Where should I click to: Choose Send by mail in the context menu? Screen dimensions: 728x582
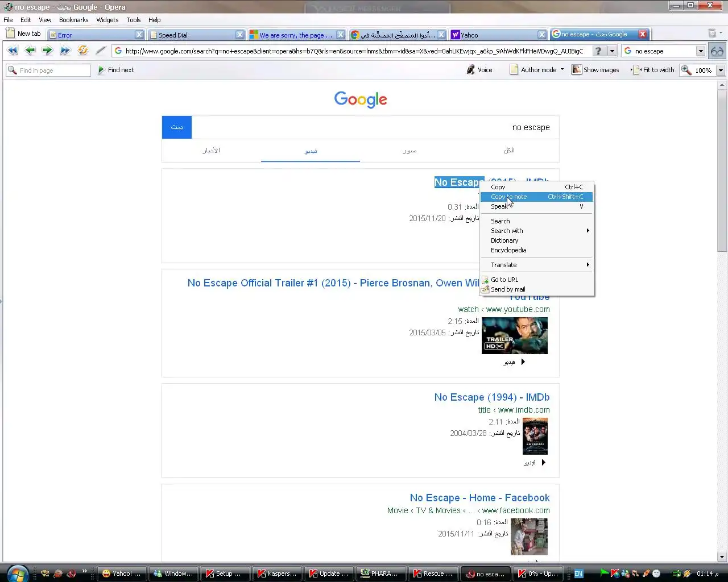click(536, 289)
